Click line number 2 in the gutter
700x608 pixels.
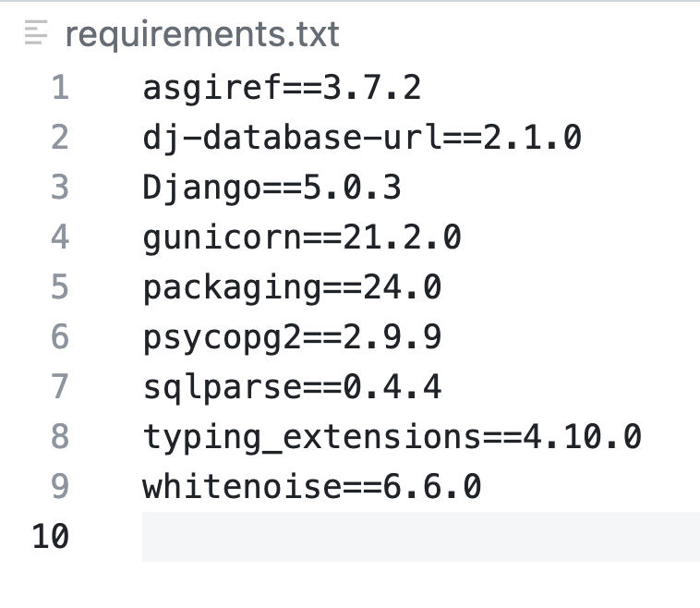(59, 138)
